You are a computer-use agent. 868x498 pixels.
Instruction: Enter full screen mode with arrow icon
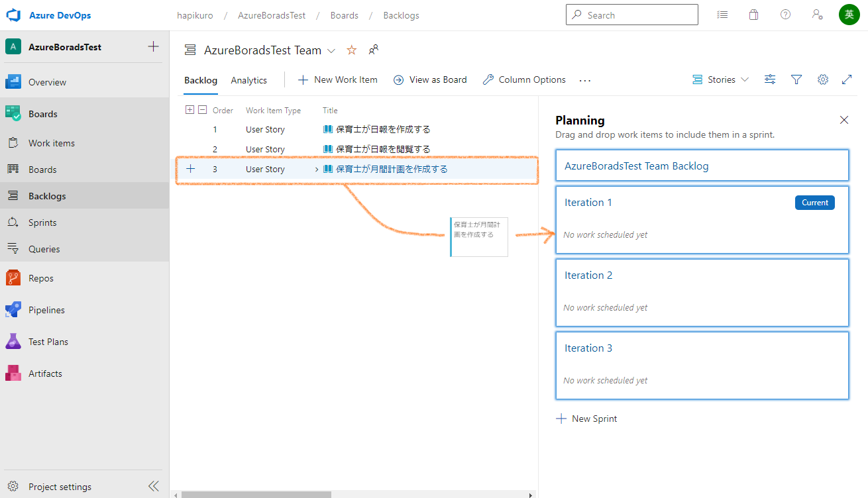click(847, 79)
